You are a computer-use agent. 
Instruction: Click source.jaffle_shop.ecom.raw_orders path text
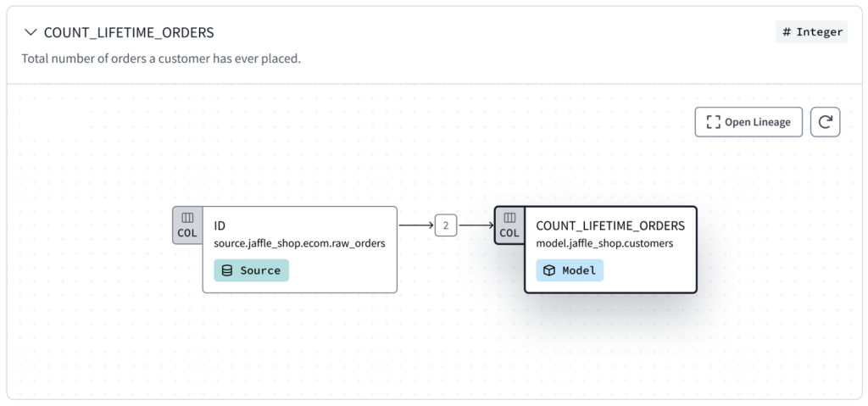[x=299, y=243]
